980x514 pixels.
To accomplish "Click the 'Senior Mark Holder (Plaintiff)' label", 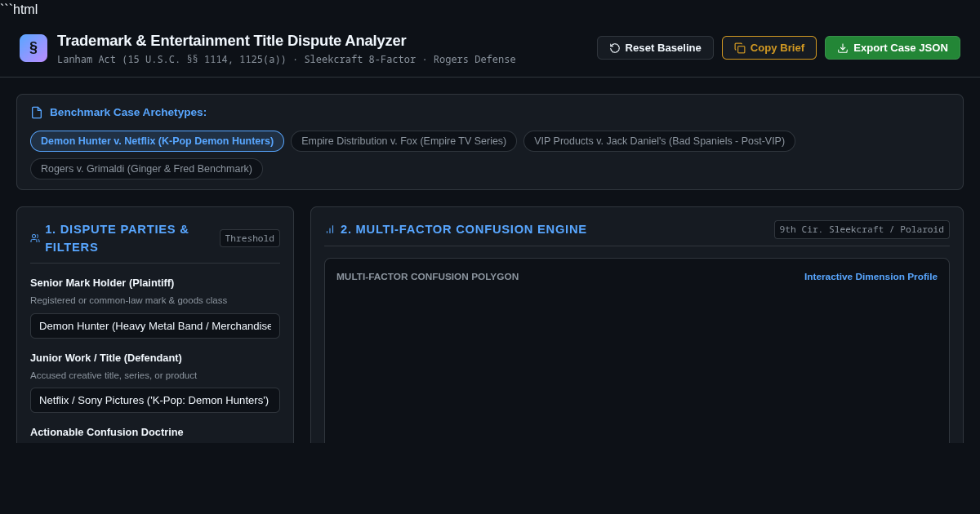I will (102, 283).
